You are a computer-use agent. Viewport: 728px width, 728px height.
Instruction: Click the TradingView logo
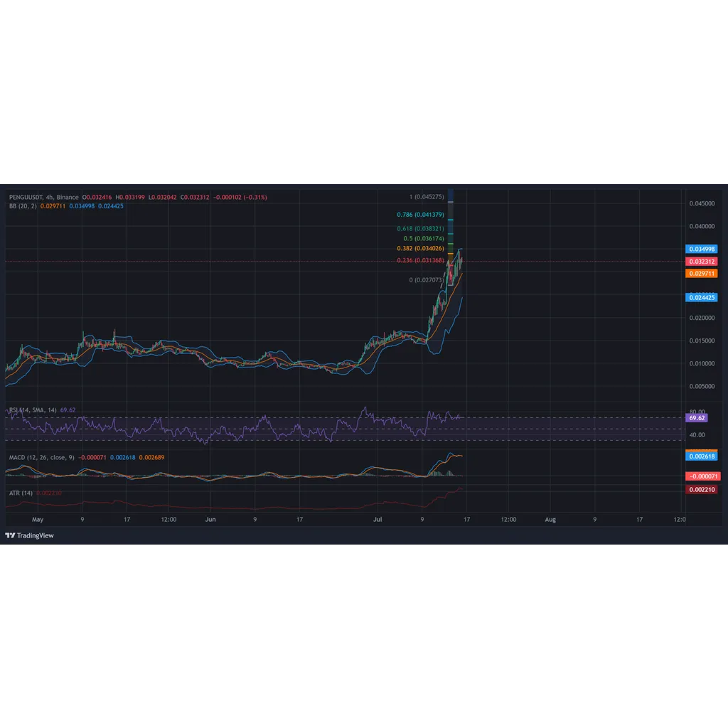pos(29,535)
